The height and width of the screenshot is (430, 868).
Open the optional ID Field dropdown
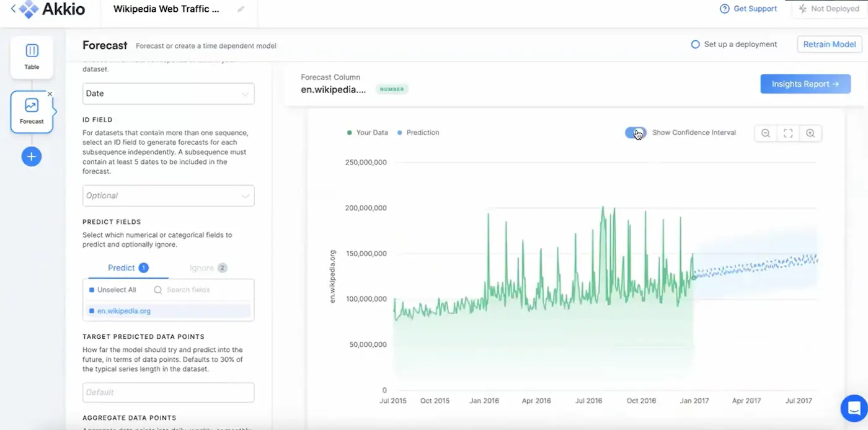tap(168, 195)
